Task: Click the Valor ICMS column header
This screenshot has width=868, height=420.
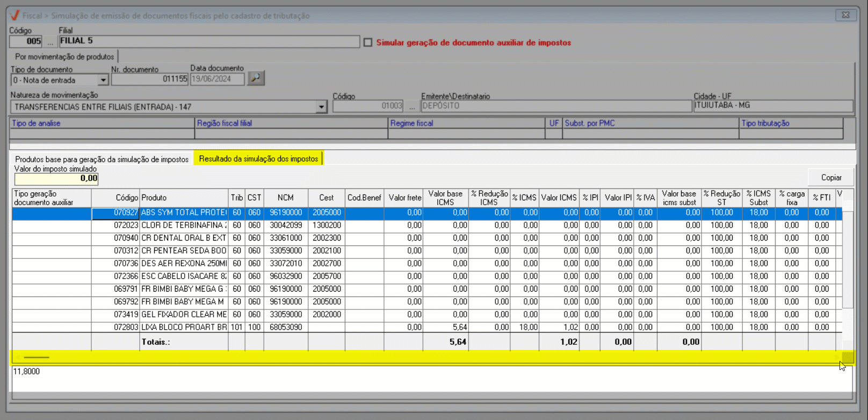Action: [x=559, y=198]
